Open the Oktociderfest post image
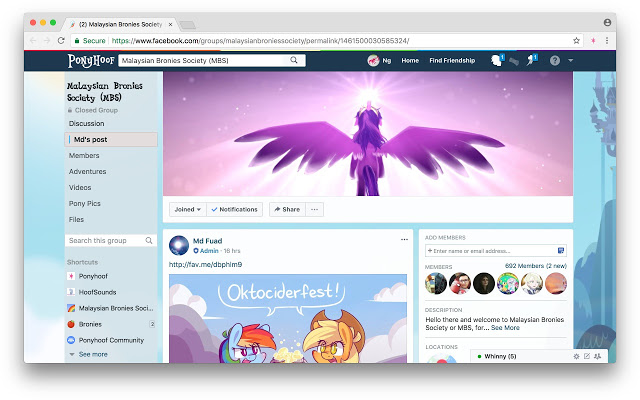The height and width of the screenshot is (400, 640). click(x=288, y=318)
